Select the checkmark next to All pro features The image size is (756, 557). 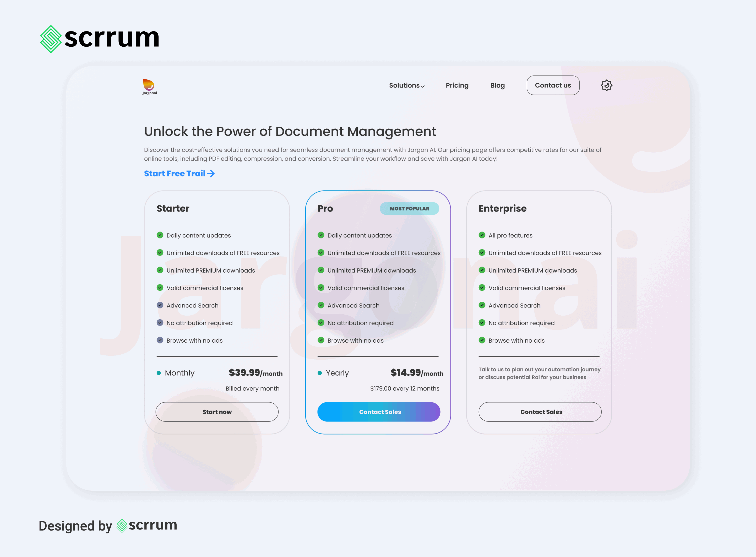(x=482, y=235)
